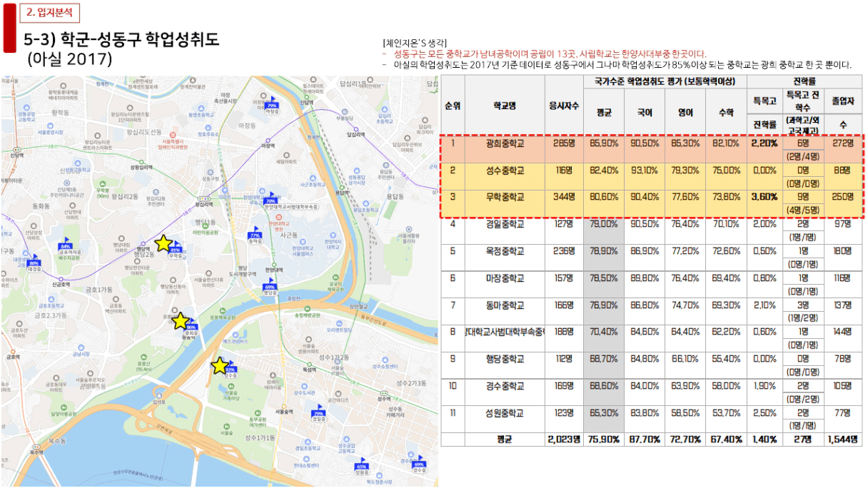
Task: Click 마장중학교 in the table
Action: coord(504,278)
